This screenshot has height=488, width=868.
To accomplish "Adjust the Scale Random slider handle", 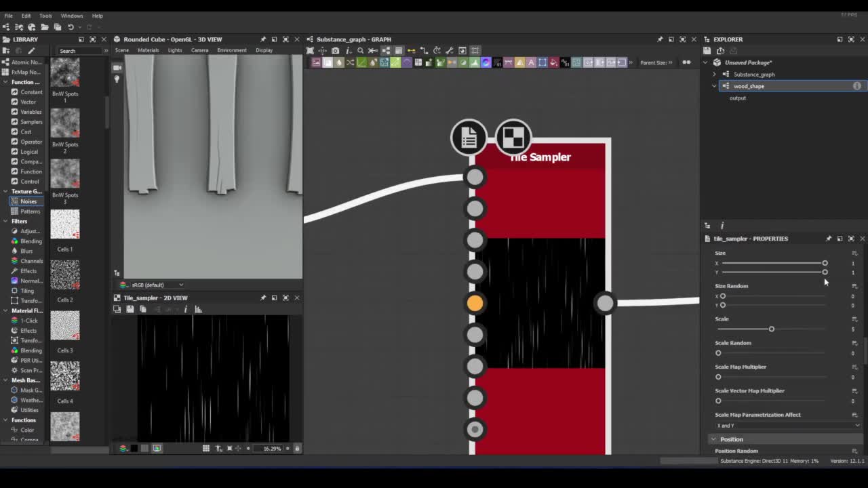I will (x=718, y=352).
